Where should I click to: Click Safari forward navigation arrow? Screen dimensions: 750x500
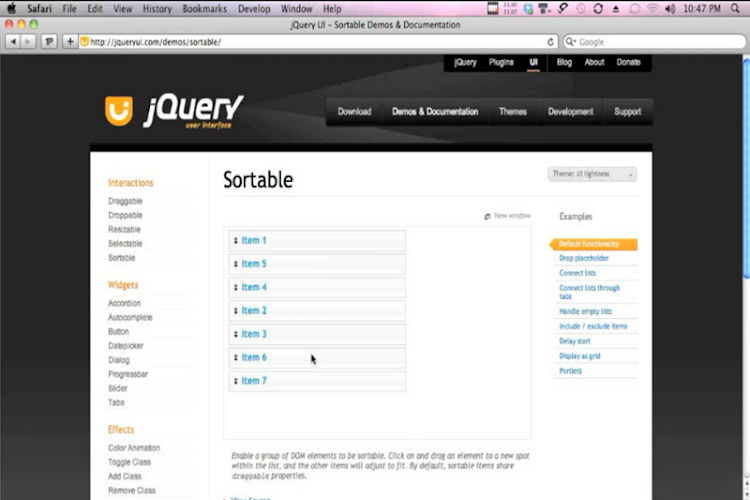(28, 42)
